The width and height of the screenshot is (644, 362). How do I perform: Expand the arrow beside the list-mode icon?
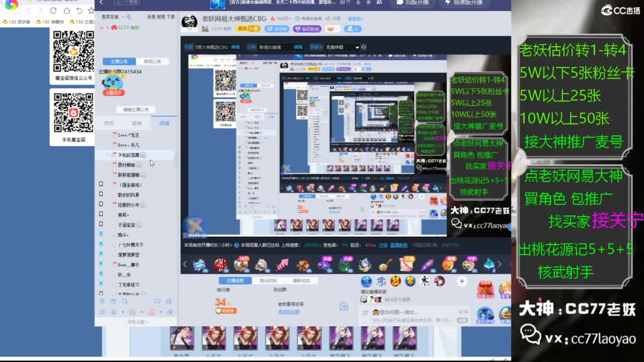click(141, 313)
